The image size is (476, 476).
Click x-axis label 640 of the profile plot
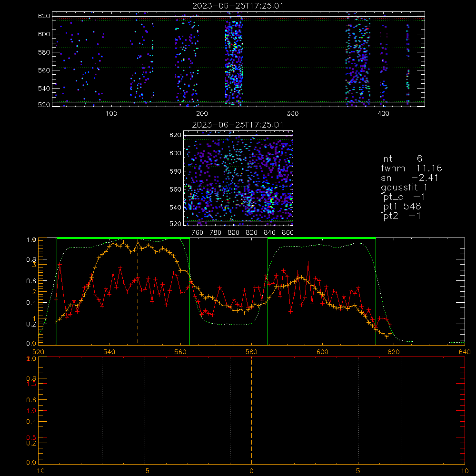point(465,352)
